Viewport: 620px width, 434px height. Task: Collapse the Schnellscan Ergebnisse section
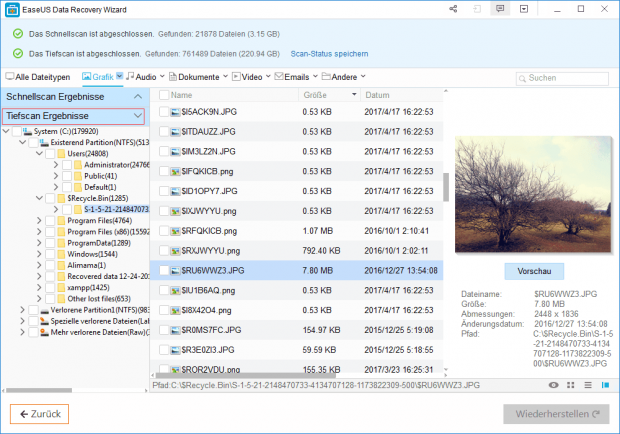click(138, 96)
